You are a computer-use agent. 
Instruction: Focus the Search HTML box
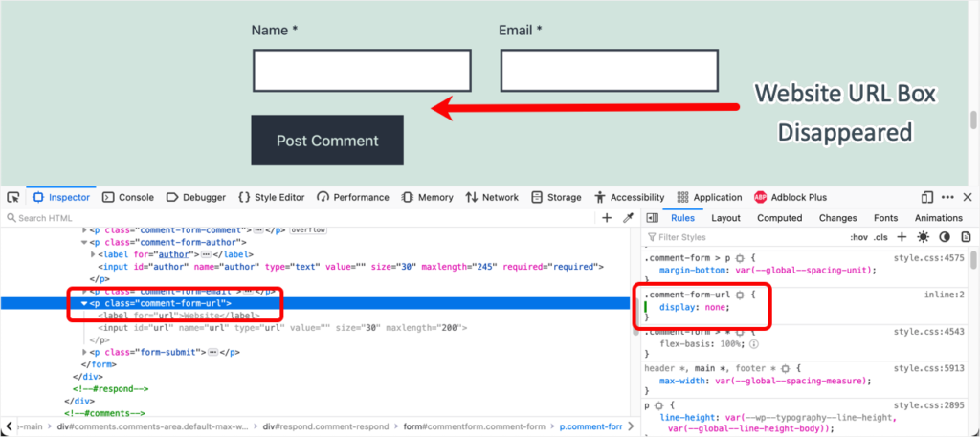click(300, 218)
